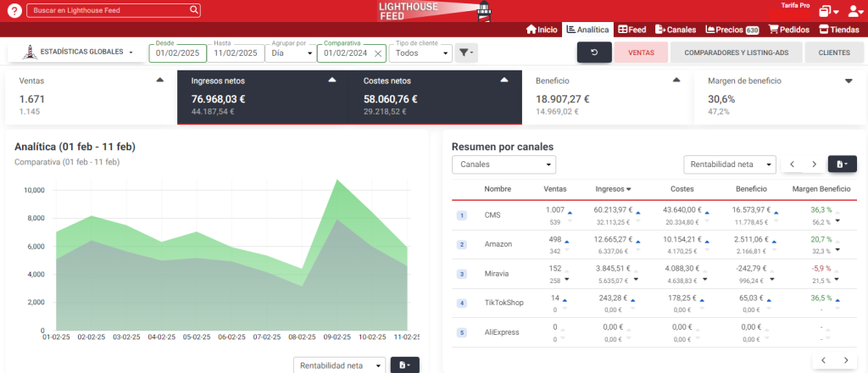Click the Beneficio card up triangle
This screenshot has height=373, width=868.
[676, 81]
